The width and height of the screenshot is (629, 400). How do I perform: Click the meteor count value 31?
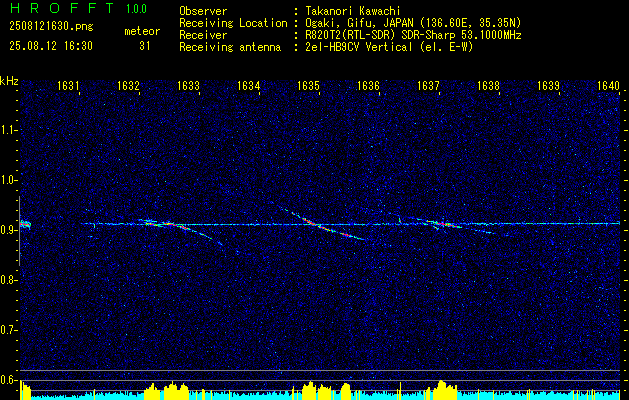144,46
